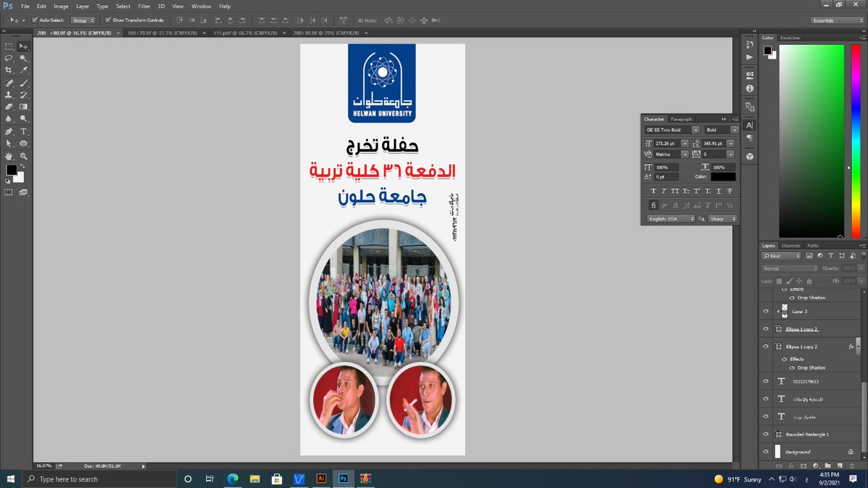Select the Move tool
Viewport: 868px width, 488px height.
(x=23, y=47)
